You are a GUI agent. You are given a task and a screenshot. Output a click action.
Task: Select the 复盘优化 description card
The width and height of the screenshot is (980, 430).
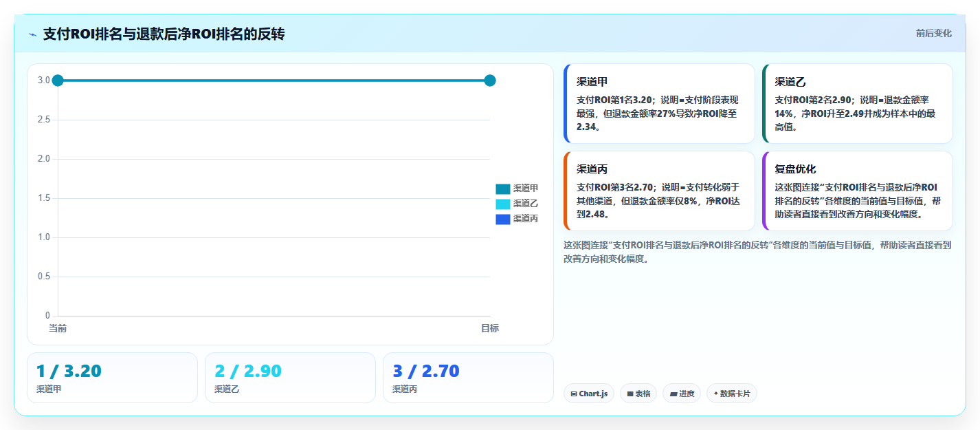tap(858, 191)
